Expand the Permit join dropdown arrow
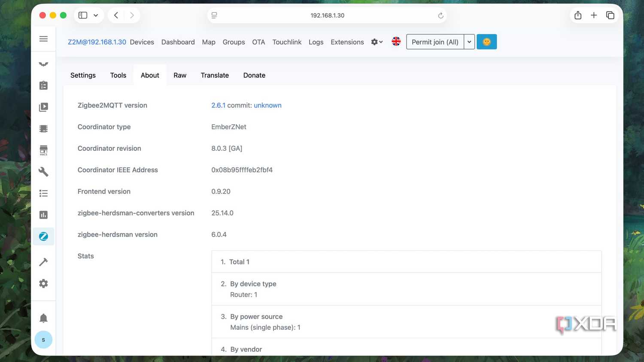Screen dimensions: 644x362 coord(469,42)
